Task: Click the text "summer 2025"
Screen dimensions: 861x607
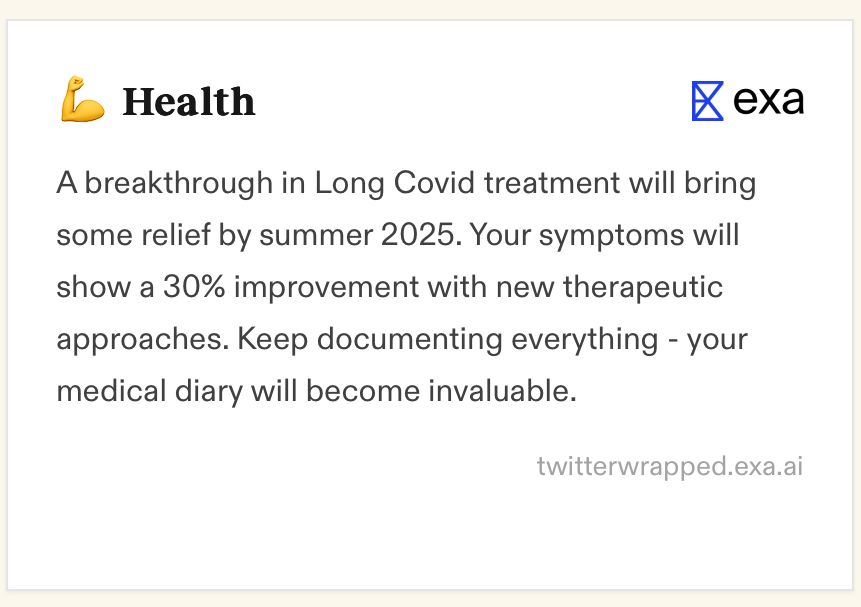Action: [x=357, y=235]
